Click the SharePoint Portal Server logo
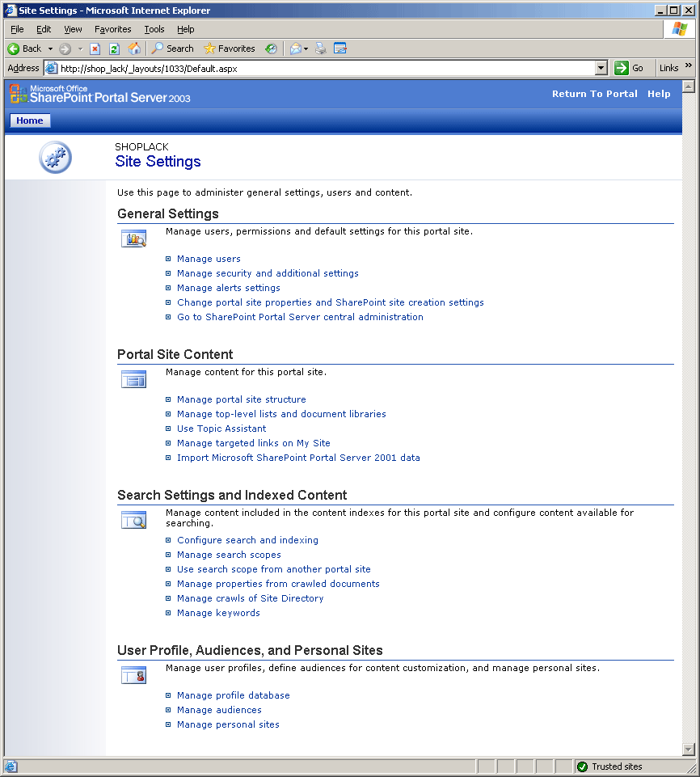The height and width of the screenshot is (777, 700). [x=100, y=94]
